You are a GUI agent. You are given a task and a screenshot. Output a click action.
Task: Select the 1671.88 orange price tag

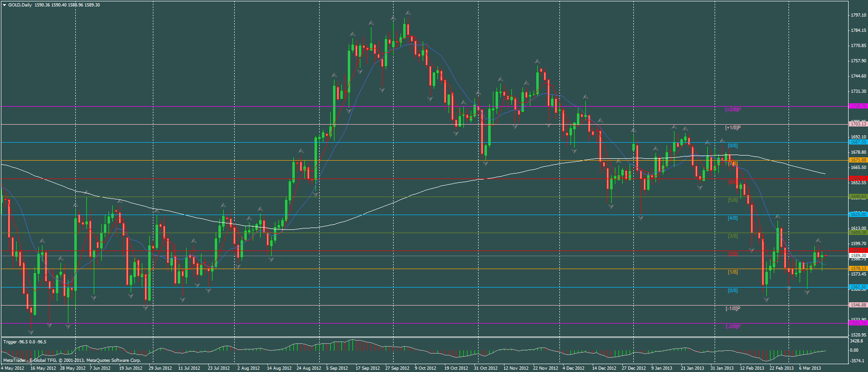(858, 160)
